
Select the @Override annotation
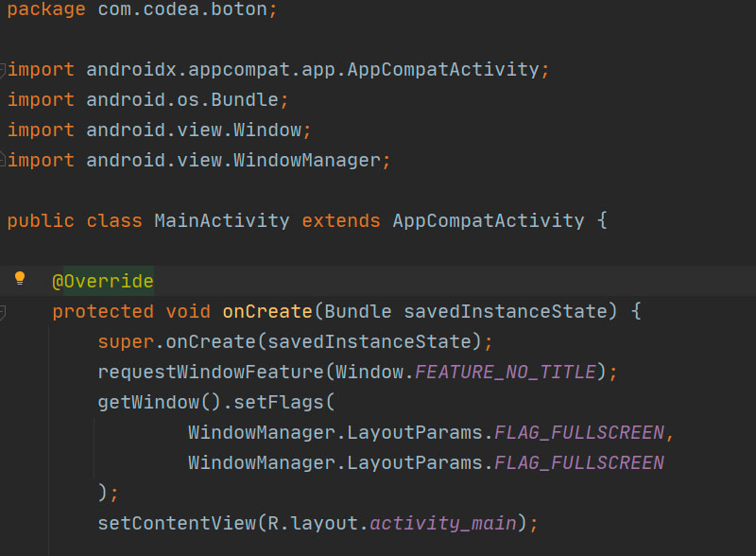point(103,281)
